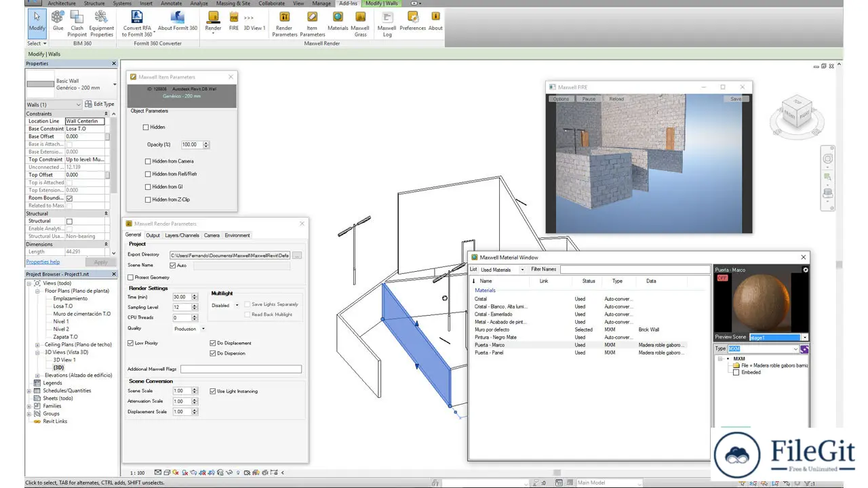868x488 pixels.
Task: Toggle Do Dispersion checkbox
Action: [x=213, y=353]
